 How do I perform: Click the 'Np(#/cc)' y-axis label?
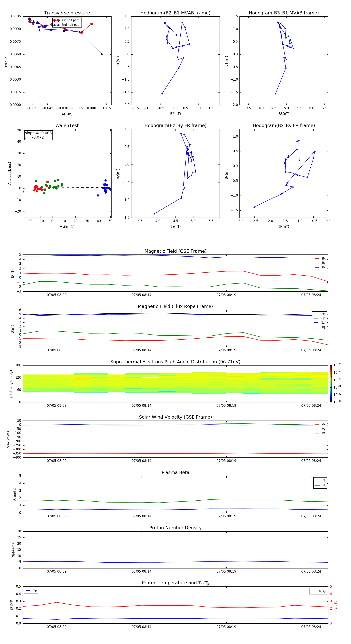tap(13, 550)
